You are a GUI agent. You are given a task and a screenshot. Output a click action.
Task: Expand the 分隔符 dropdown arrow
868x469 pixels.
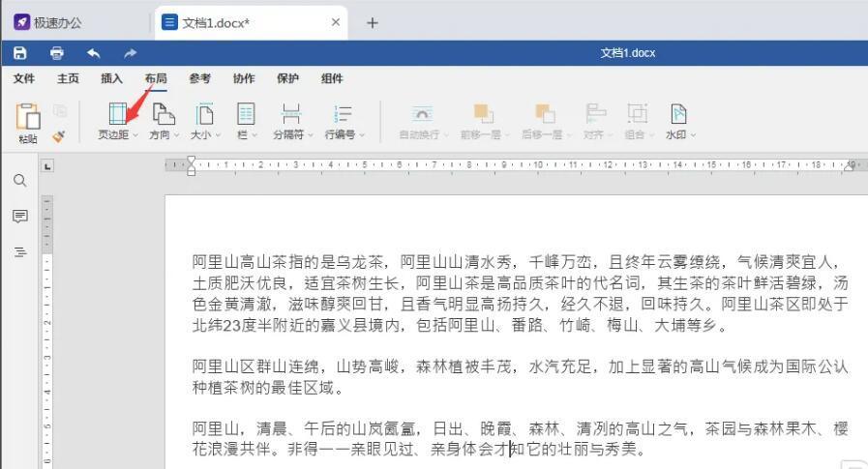coord(311,135)
